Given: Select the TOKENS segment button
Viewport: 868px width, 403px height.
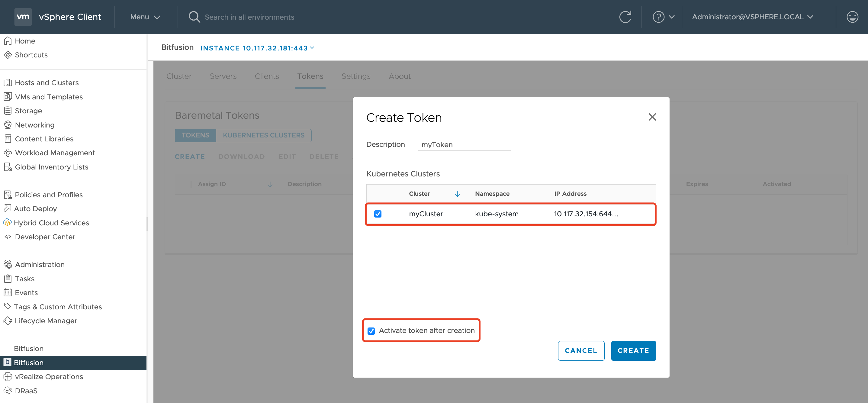Looking at the screenshot, I should (x=195, y=135).
